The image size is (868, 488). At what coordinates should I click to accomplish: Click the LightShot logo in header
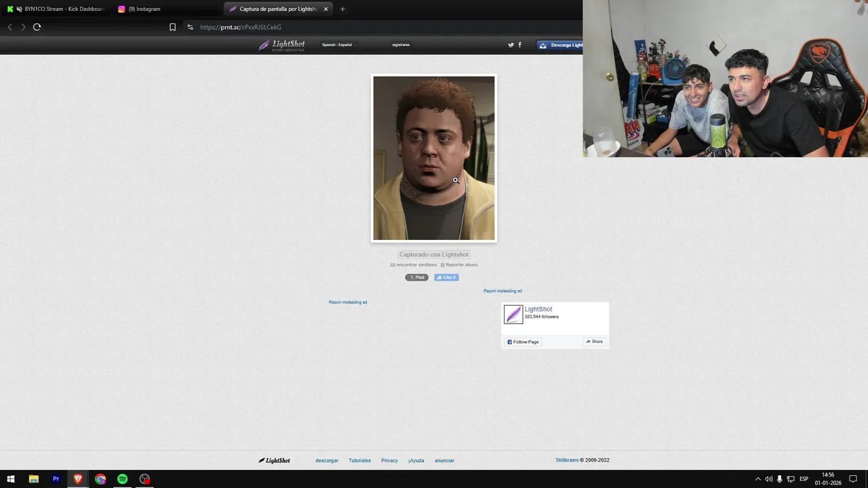[x=281, y=45]
